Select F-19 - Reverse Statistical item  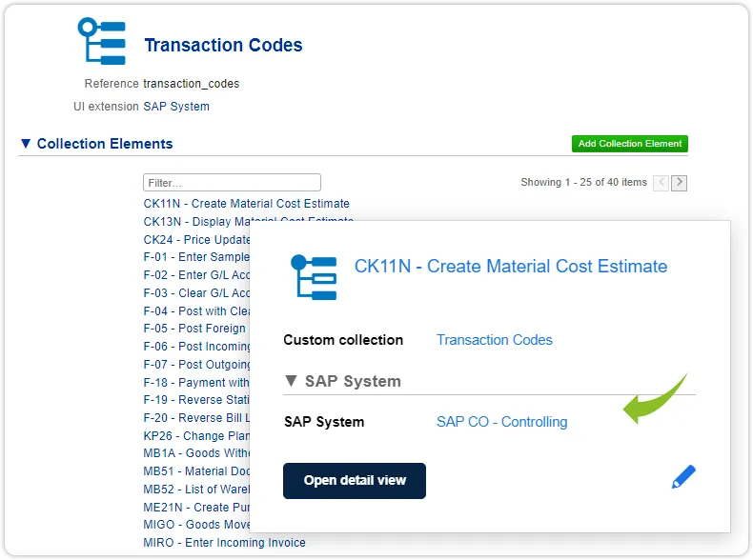196,400
